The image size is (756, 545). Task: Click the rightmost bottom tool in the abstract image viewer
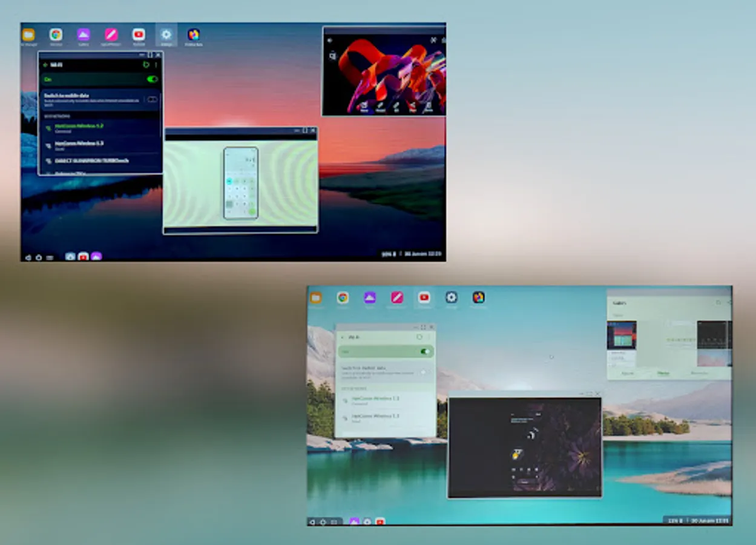pos(429,107)
